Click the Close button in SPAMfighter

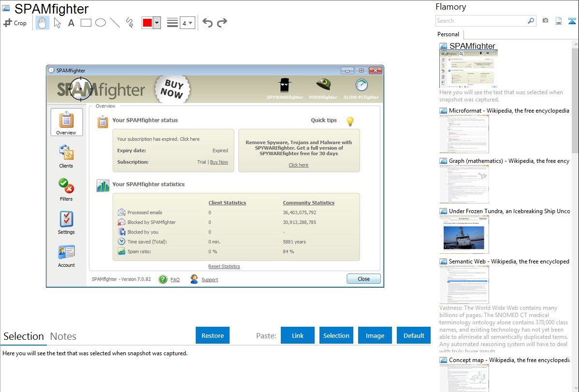[x=364, y=279]
